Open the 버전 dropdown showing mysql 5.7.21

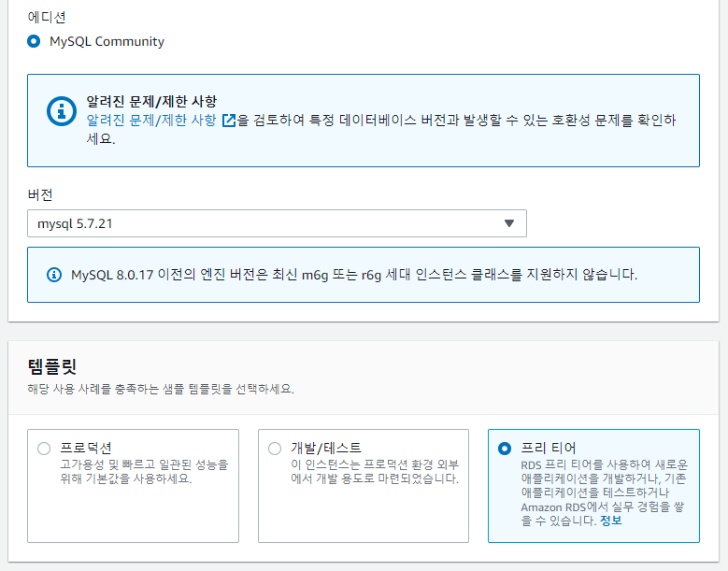[277, 223]
